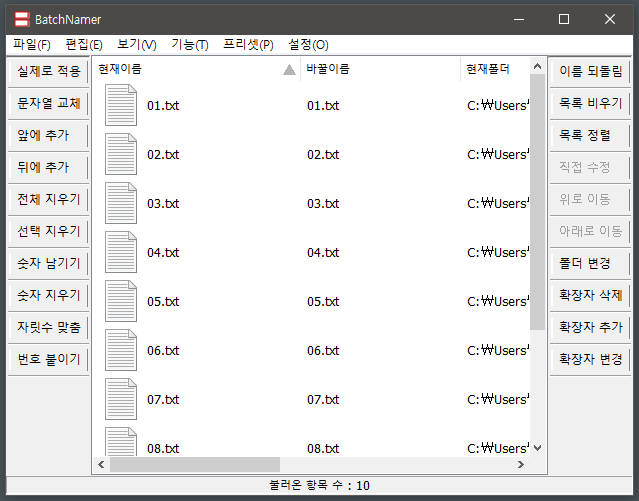Screen dimensions: 639x501
Task: Open the 설정(O) menu
Action: [308, 44]
